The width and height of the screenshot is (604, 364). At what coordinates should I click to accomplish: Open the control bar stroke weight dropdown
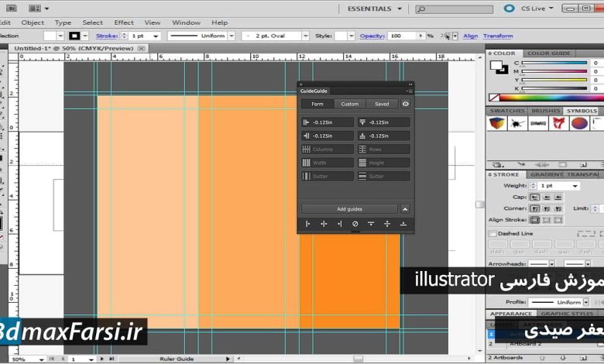click(x=156, y=36)
